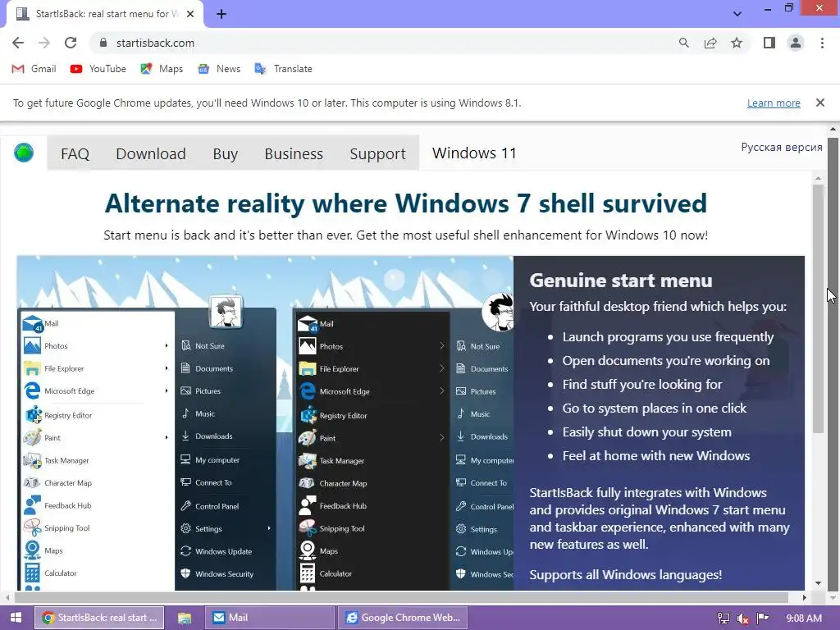Click the 9:08 AM taskbar clock
Screen dimensions: 840x630
(804, 619)
